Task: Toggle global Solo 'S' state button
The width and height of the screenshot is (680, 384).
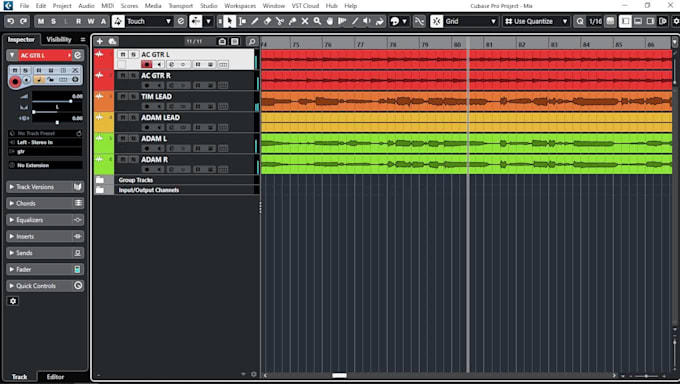Action: point(53,21)
